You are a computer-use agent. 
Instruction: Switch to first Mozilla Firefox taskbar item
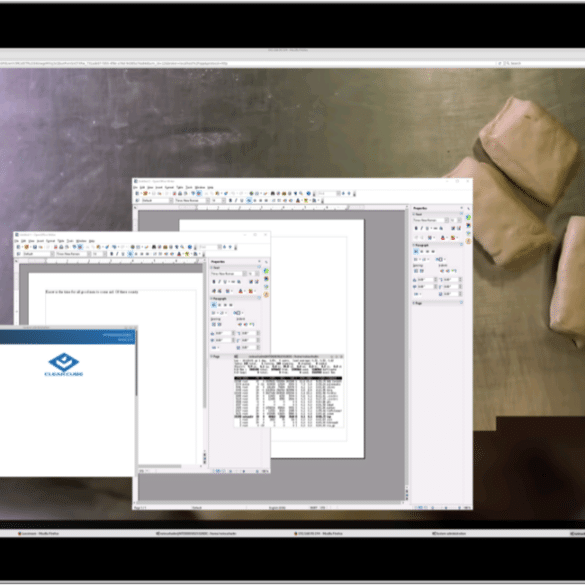tap(38, 534)
